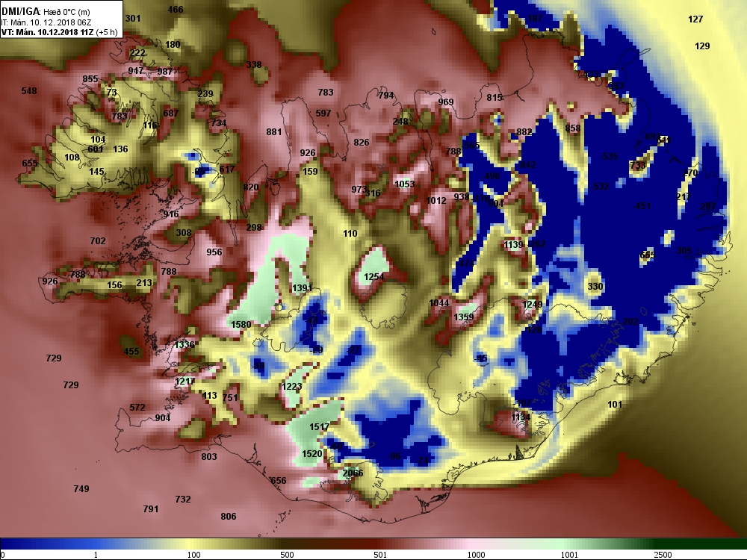Click the map value 338
Image resolution: width=747 pixels, height=560 pixels.
254,64
